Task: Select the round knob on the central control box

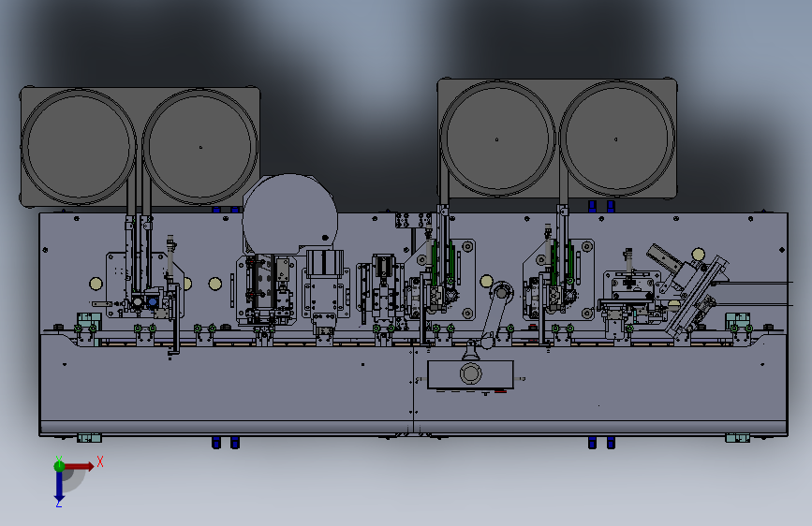Action: (x=471, y=373)
